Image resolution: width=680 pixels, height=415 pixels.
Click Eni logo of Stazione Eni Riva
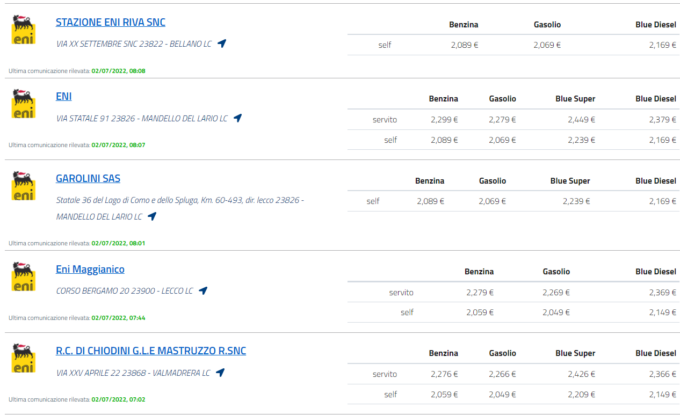(22, 29)
